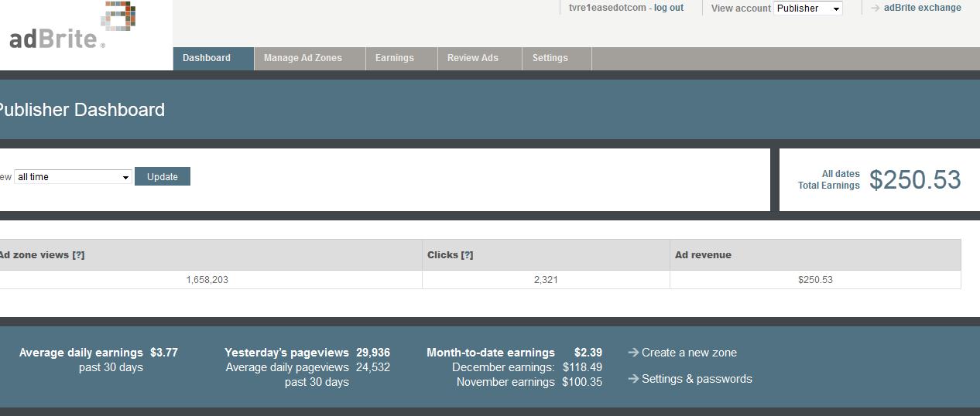Select Month-to-date earnings $2.39 value

click(x=588, y=353)
